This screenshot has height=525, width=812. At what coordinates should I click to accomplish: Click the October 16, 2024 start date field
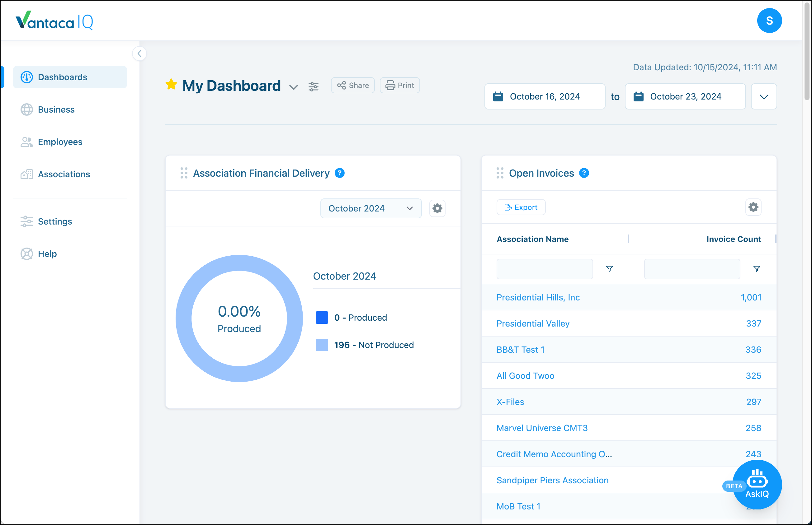[x=545, y=97]
